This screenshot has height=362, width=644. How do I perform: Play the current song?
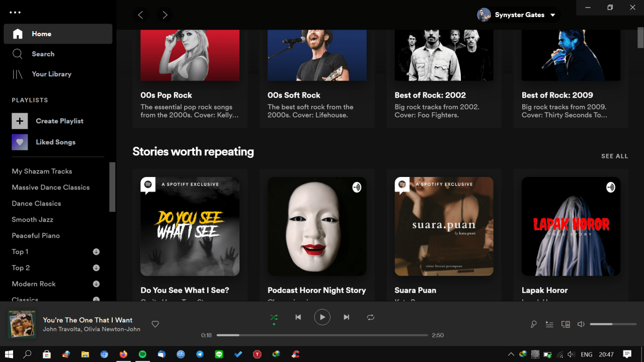point(322,317)
